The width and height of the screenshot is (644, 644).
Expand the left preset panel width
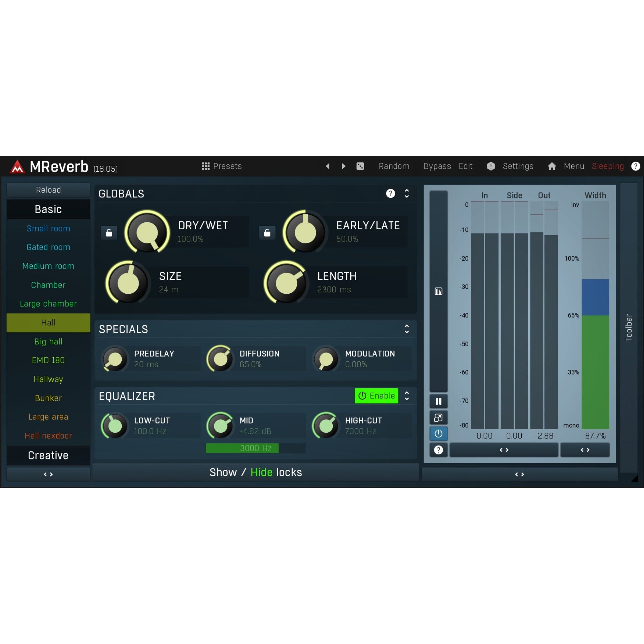coord(48,474)
